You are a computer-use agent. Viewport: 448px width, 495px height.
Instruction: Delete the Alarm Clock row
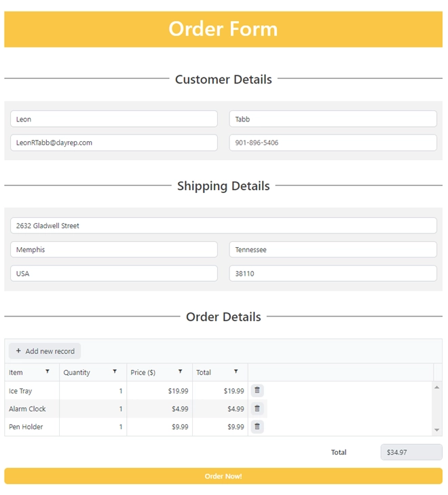pyautogui.click(x=257, y=409)
